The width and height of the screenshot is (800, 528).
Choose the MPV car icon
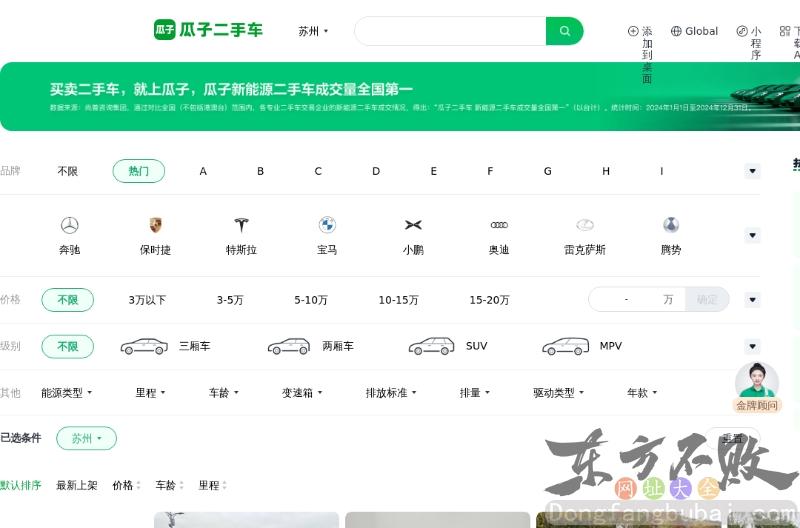[565, 346]
